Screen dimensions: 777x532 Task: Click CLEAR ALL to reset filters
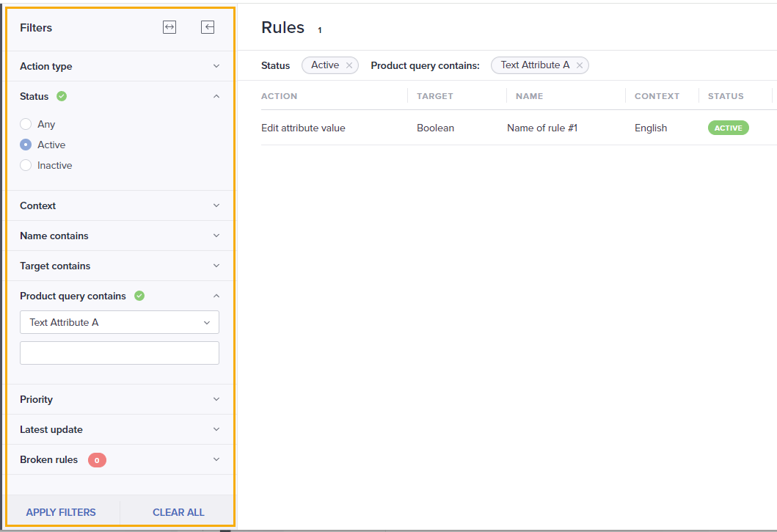pos(178,511)
